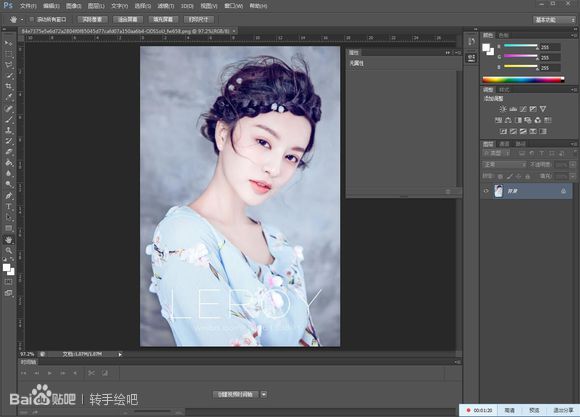Enable the scroll all windows checkbox
Screen dimensions: 580x417
(x=31, y=19)
